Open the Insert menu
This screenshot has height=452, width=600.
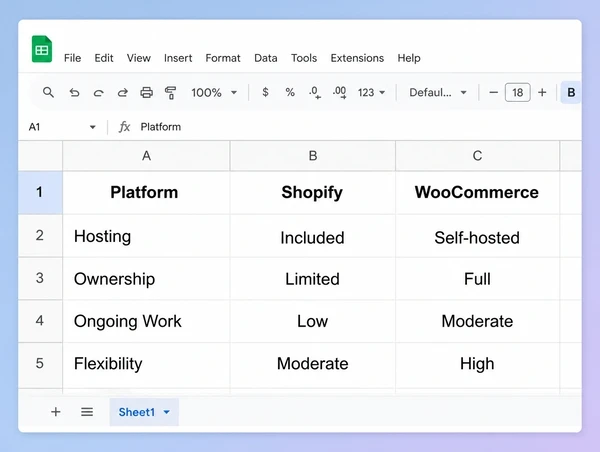178,58
